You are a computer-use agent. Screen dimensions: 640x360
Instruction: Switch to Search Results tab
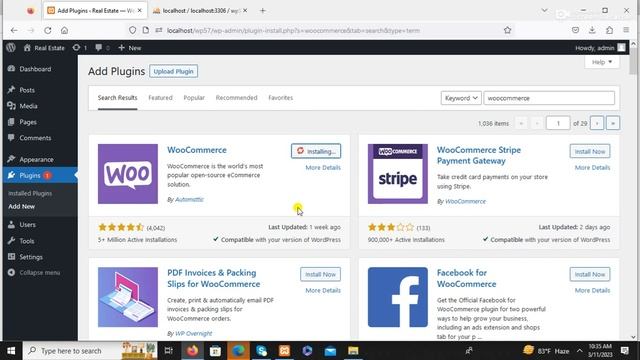(118, 98)
